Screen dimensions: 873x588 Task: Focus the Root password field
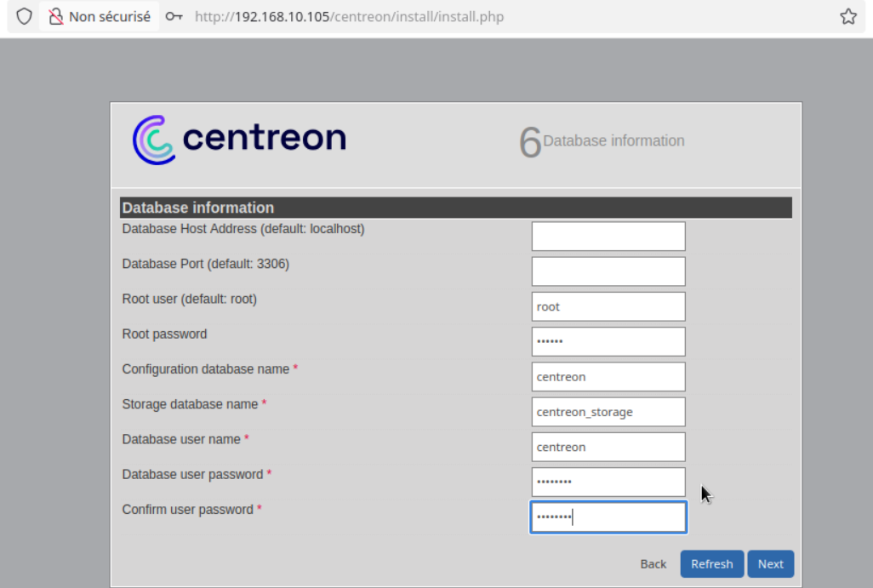point(608,341)
